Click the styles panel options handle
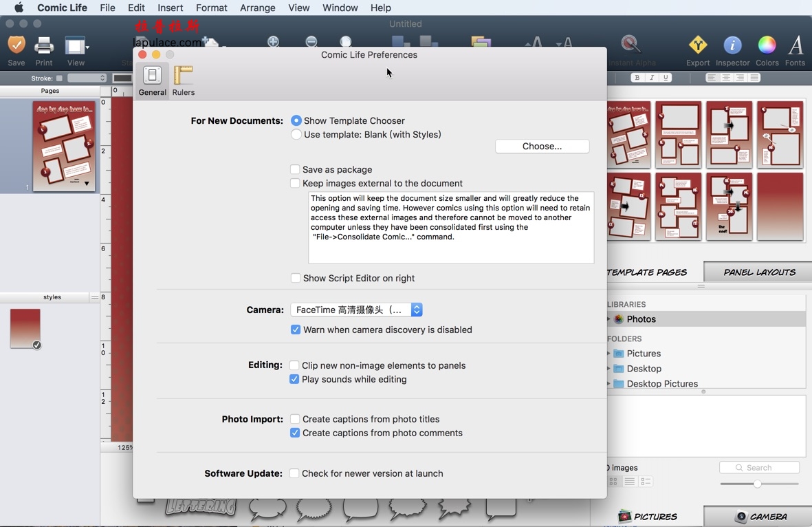 [94, 297]
